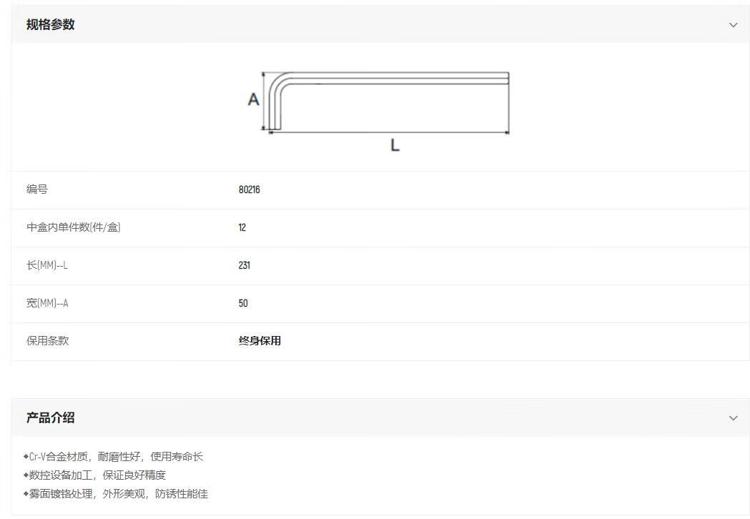Image resolution: width=750 pixels, height=519 pixels.
Task: Select the quantity value 12
Action: click(x=242, y=227)
